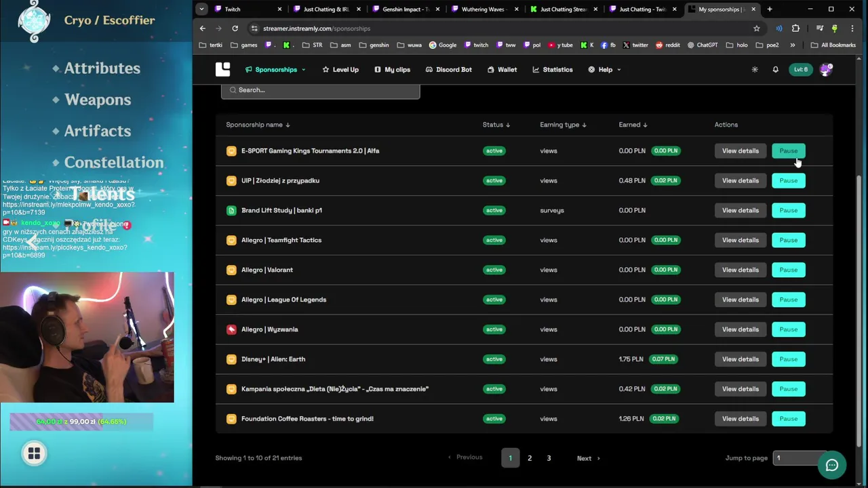868x488 pixels.
Task: Open the tab search dropdown arrow
Action: click(201, 9)
